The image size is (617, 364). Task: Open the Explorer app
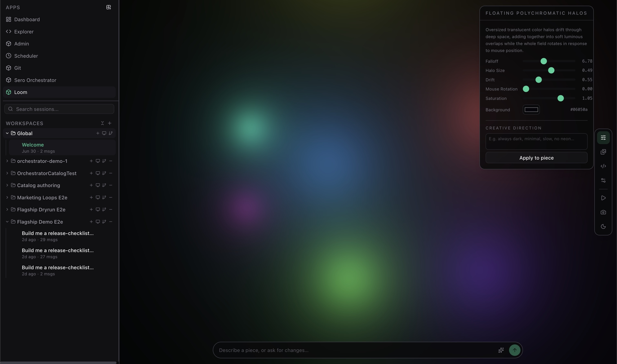click(59, 32)
